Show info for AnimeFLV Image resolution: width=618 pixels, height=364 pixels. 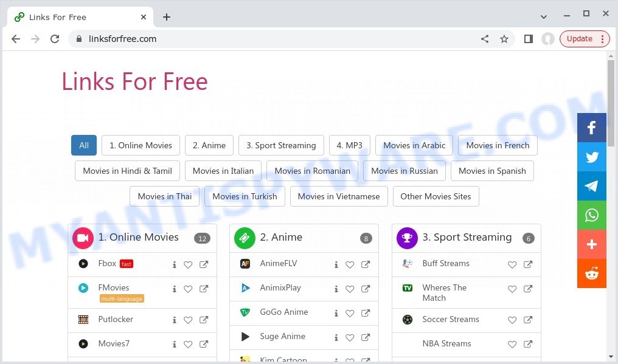coord(336,265)
